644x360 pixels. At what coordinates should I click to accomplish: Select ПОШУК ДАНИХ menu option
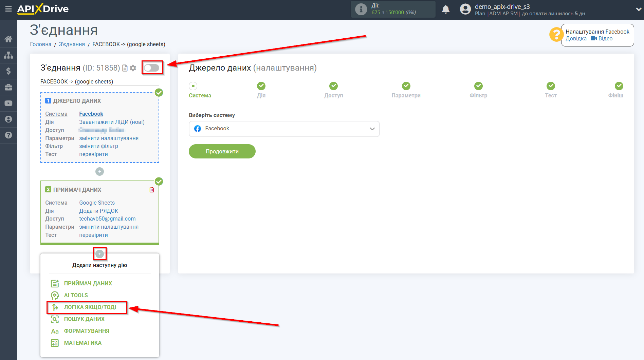(78, 319)
